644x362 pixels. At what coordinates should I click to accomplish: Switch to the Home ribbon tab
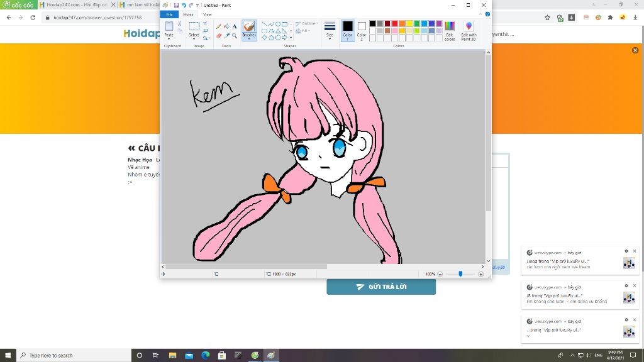(x=188, y=14)
